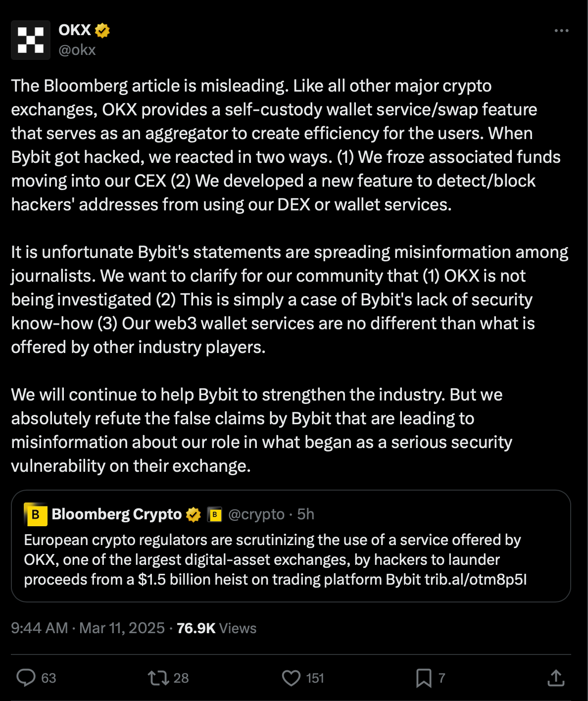Click OKX gold verified badge
The width and height of the screenshot is (588, 701).
(x=102, y=31)
